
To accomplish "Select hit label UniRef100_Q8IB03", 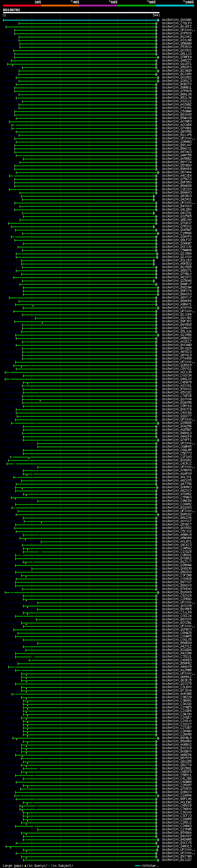I will point(177,196).
